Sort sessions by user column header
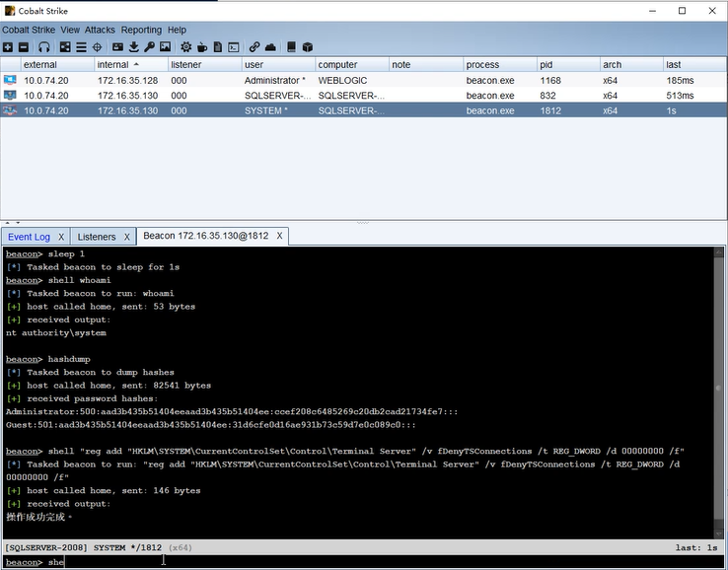This screenshot has height=570, width=728. pos(278,64)
